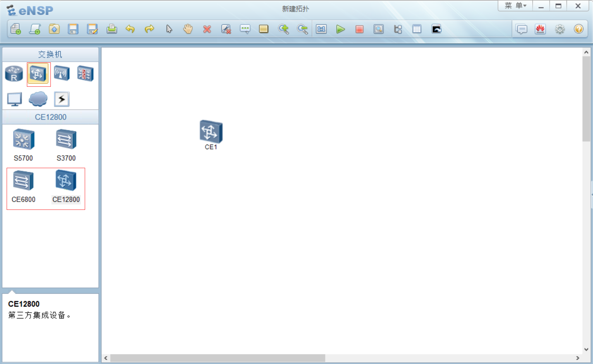The width and height of the screenshot is (593, 364).
Task: Select the connection cable category
Action: coord(62,99)
